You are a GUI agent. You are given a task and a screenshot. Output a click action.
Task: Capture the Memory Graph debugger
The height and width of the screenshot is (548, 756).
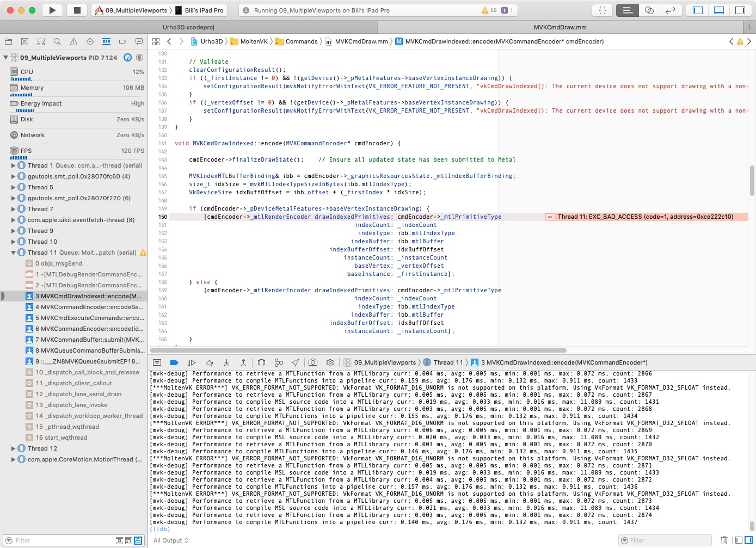point(279,362)
